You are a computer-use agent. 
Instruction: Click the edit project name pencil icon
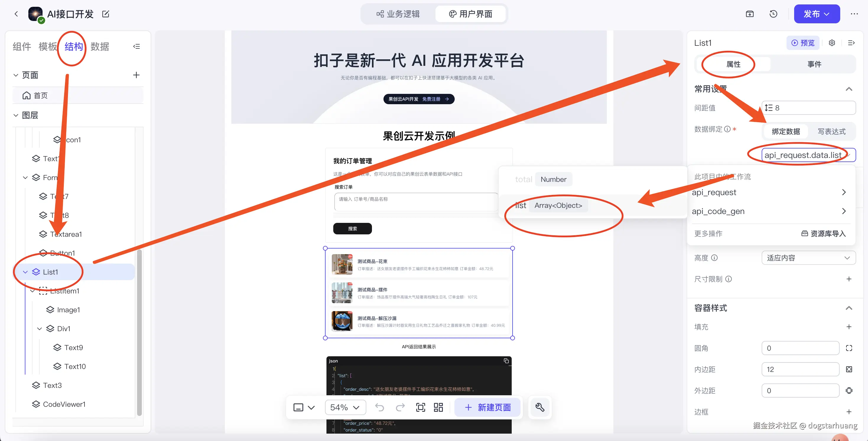(105, 14)
